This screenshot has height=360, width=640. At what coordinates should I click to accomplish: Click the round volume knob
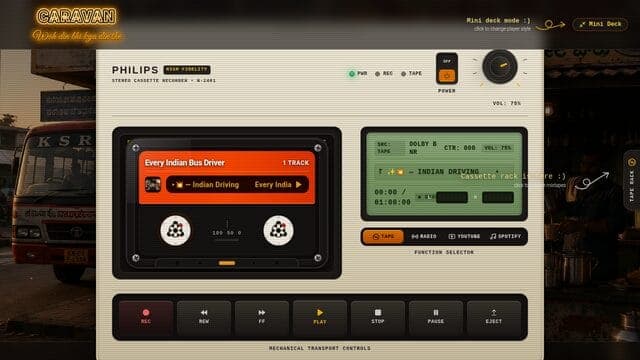pos(500,67)
